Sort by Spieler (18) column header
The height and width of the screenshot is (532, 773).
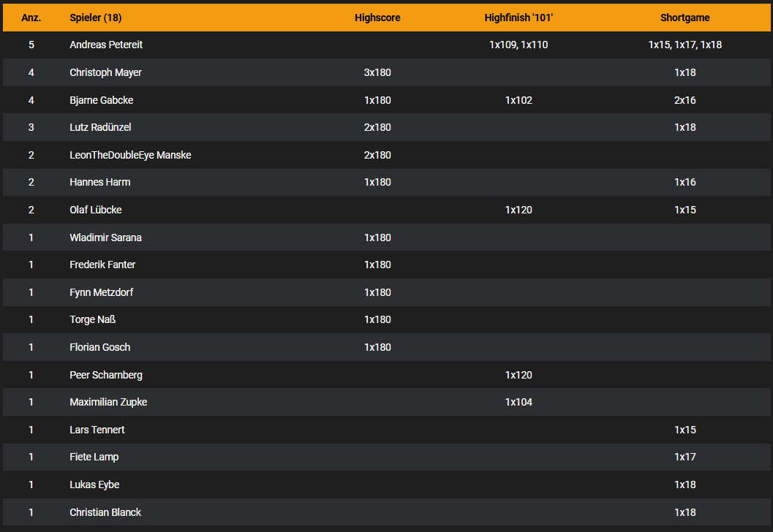click(x=95, y=18)
